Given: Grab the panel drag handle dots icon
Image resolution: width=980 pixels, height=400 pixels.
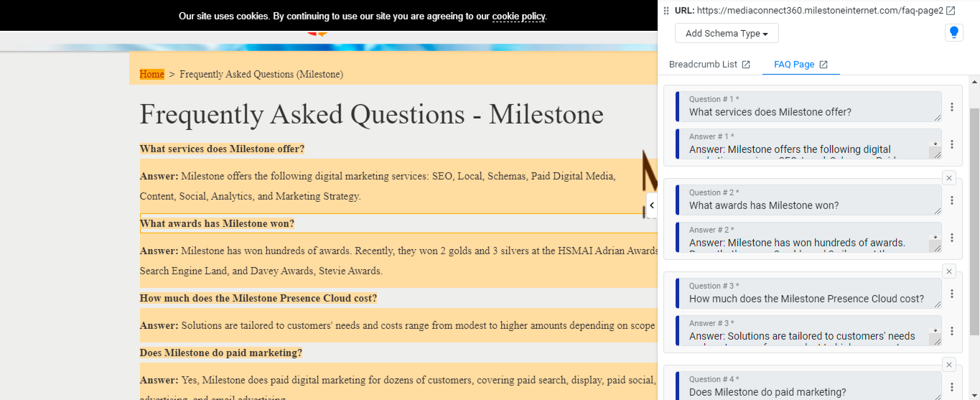Looking at the screenshot, I should 666,11.
